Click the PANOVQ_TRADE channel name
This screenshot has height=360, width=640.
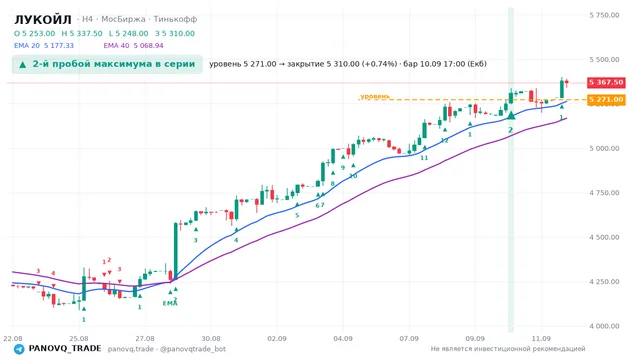click(x=65, y=349)
